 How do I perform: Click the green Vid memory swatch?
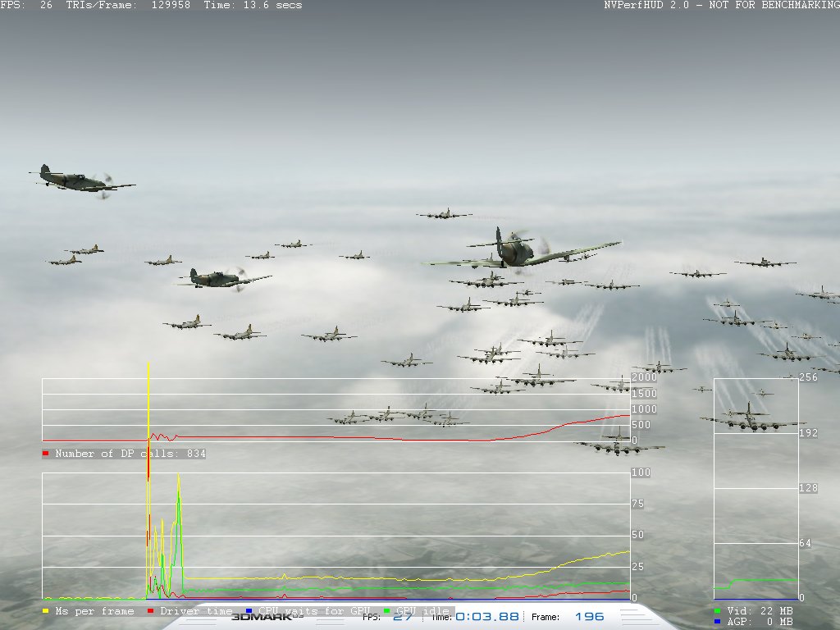pos(718,610)
